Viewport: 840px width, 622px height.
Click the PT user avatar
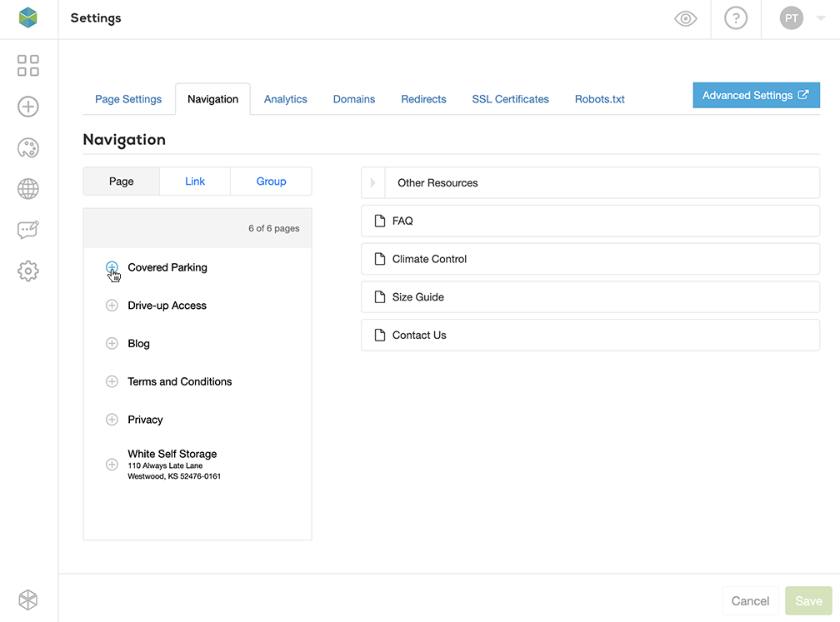(792, 18)
